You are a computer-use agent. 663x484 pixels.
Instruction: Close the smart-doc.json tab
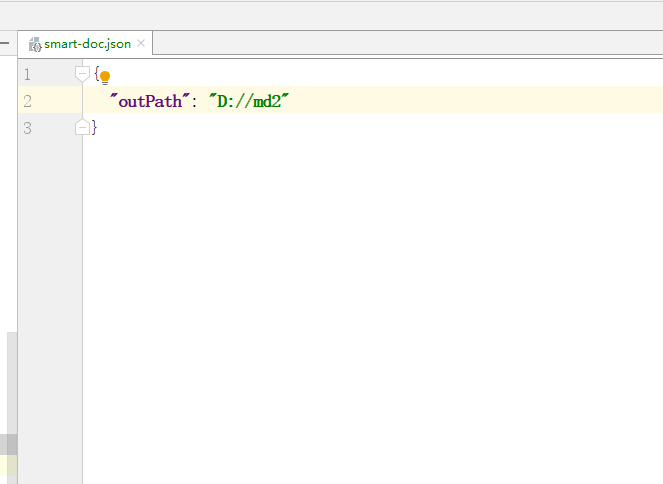(x=141, y=44)
